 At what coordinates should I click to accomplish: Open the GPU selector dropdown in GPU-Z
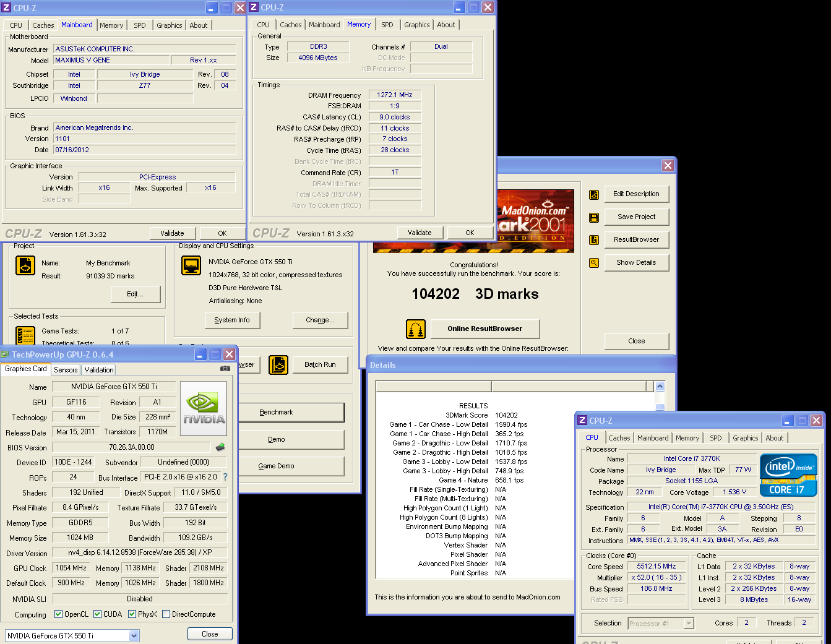tap(134, 635)
